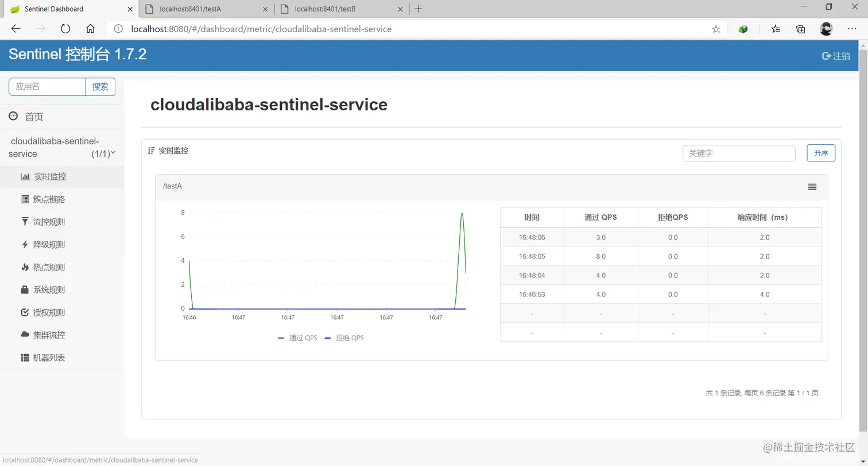The width and height of the screenshot is (868, 466).
Task: Click the browser back arrow
Action: (16, 29)
